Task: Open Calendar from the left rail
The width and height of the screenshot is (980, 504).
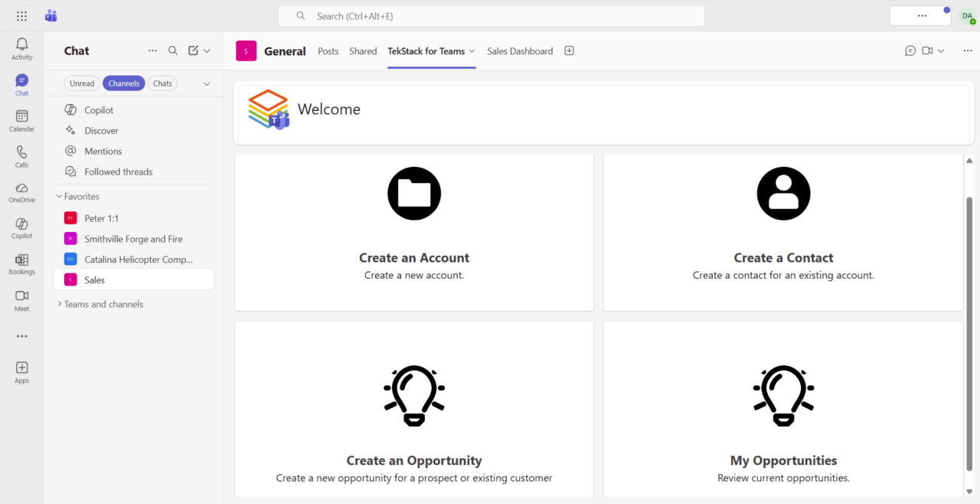Action: tap(21, 121)
